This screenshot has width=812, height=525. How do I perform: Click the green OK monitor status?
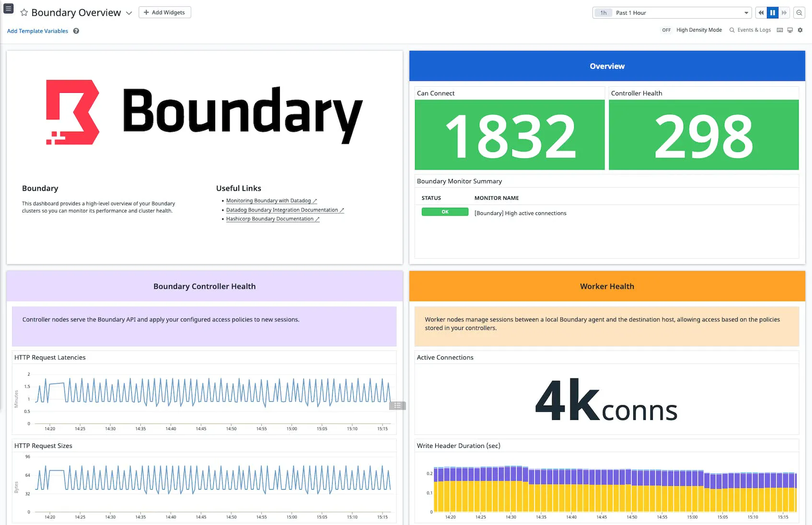pos(445,212)
